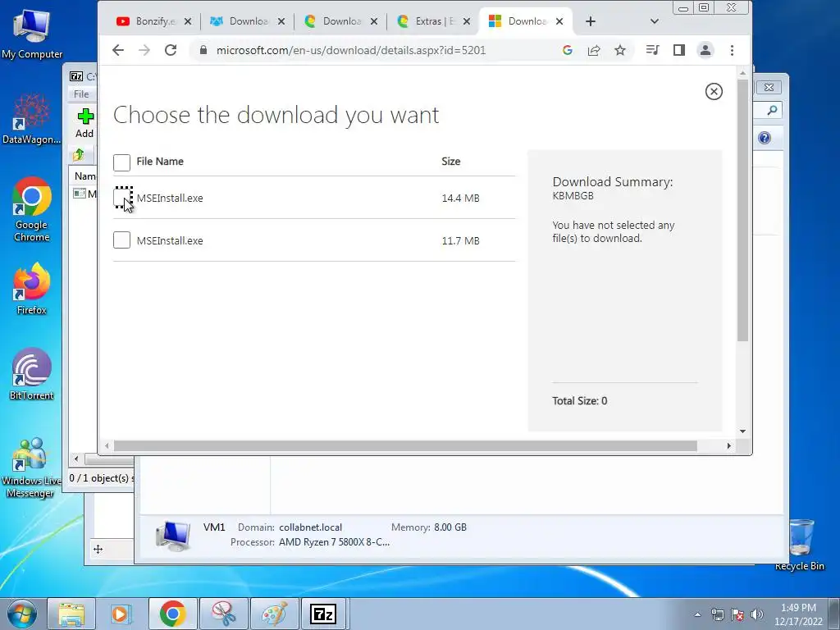Check the 14.4 MB MSEInstall.exe checkbox
Screen dimensions: 840x630
click(x=123, y=198)
